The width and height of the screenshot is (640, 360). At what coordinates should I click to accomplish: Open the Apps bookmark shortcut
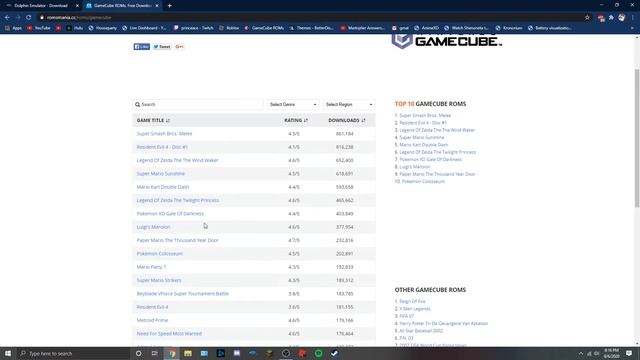click(x=13, y=28)
